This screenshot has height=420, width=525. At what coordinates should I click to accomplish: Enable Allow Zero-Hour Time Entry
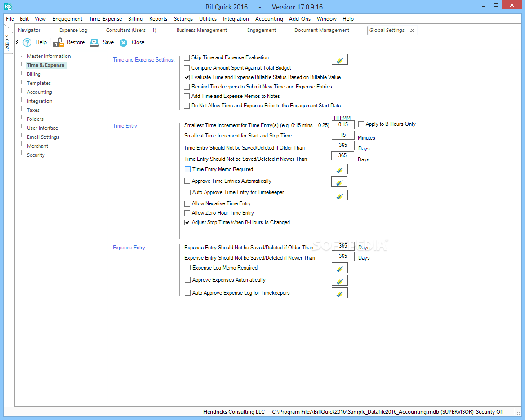point(187,213)
